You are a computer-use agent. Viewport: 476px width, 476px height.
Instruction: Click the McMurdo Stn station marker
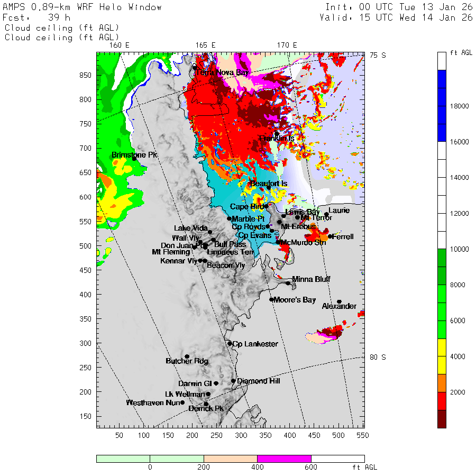(278, 242)
